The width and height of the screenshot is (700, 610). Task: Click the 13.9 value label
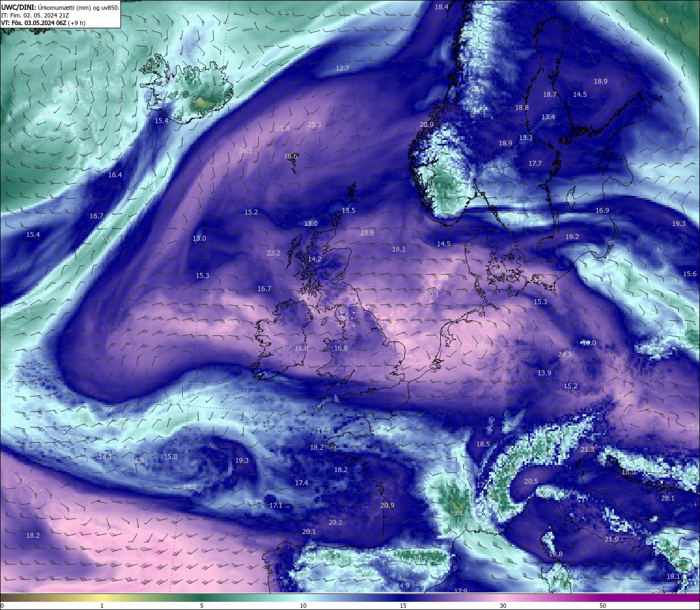[x=544, y=373]
